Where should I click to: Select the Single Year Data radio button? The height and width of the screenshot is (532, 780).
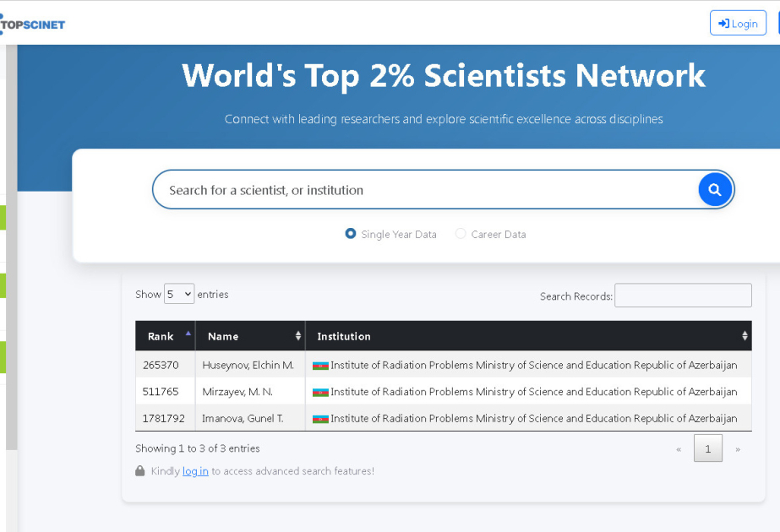coord(351,233)
